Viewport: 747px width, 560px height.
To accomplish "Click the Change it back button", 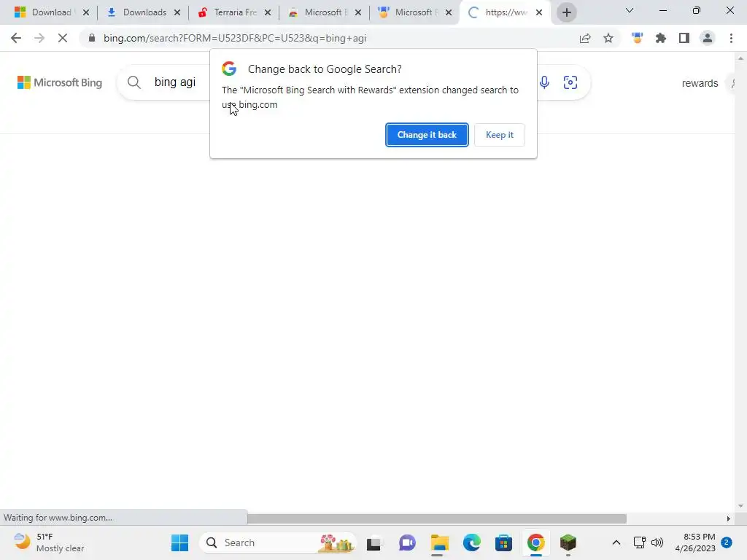I will pyautogui.click(x=427, y=135).
